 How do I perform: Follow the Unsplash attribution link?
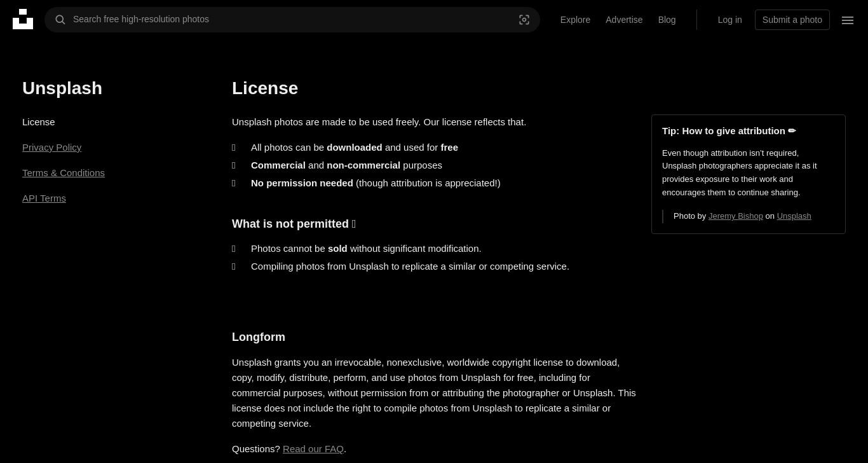[794, 216]
